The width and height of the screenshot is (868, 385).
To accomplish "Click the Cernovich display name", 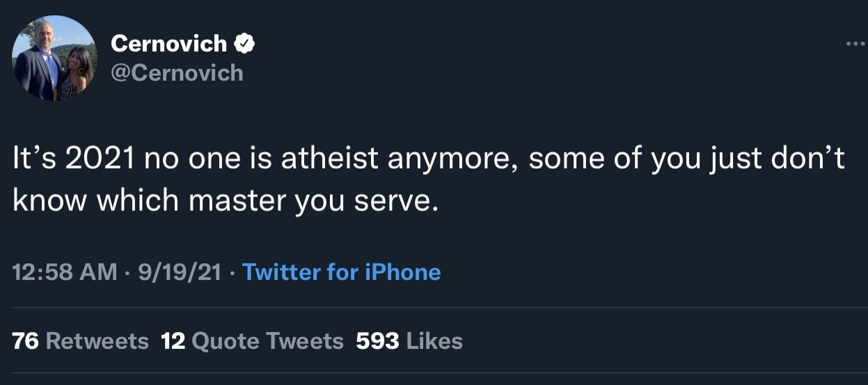I will click(168, 44).
